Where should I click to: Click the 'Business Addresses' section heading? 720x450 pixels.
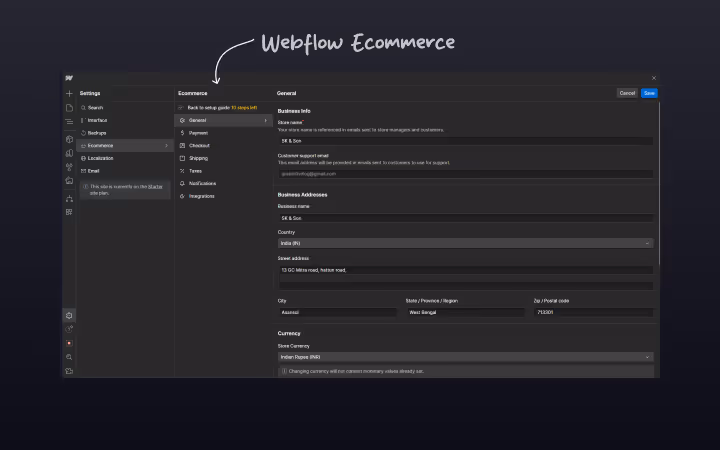tap(302, 195)
